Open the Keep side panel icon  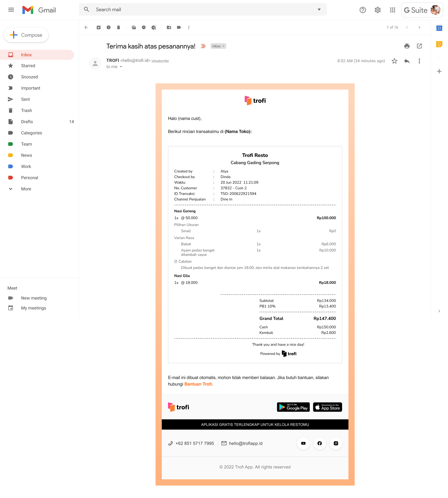pyautogui.click(x=439, y=44)
